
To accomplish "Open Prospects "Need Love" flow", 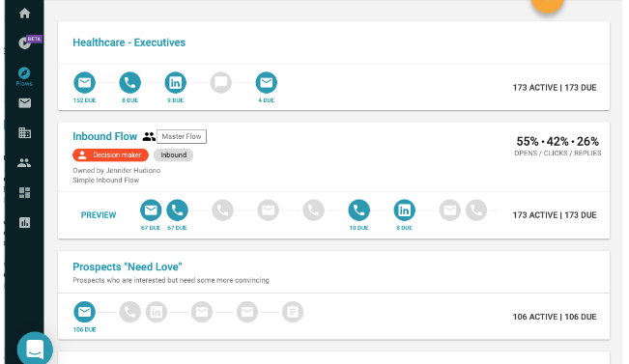I will click(x=128, y=266).
